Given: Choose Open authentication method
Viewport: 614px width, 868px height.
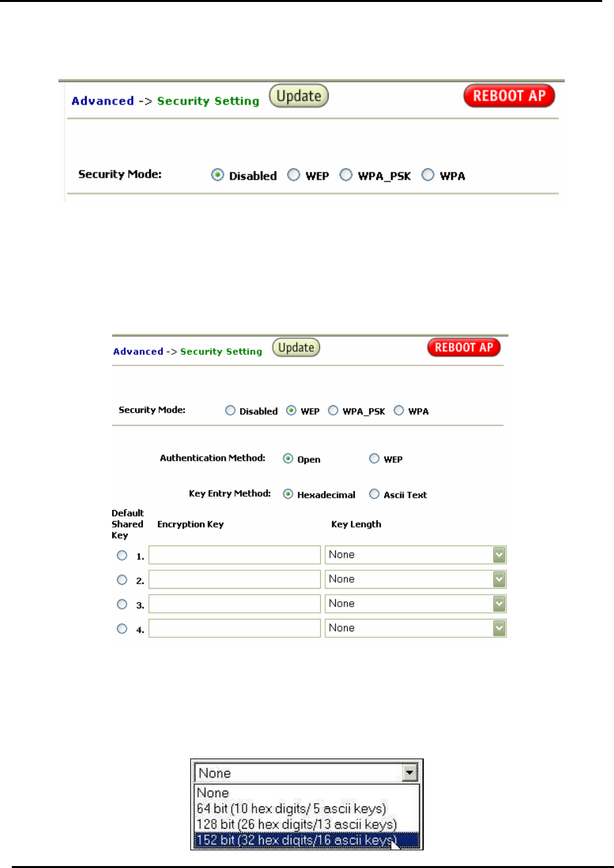Looking at the screenshot, I should 288,459.
